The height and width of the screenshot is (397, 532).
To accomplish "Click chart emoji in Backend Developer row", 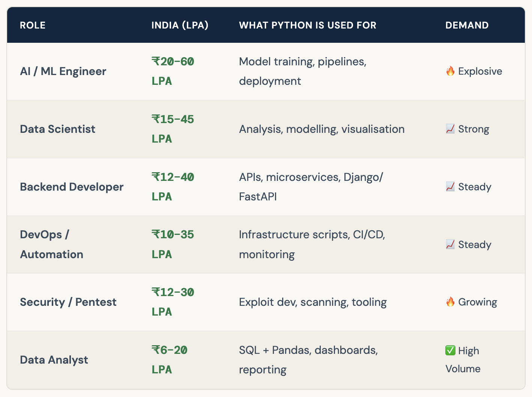I will pos(450,187).
